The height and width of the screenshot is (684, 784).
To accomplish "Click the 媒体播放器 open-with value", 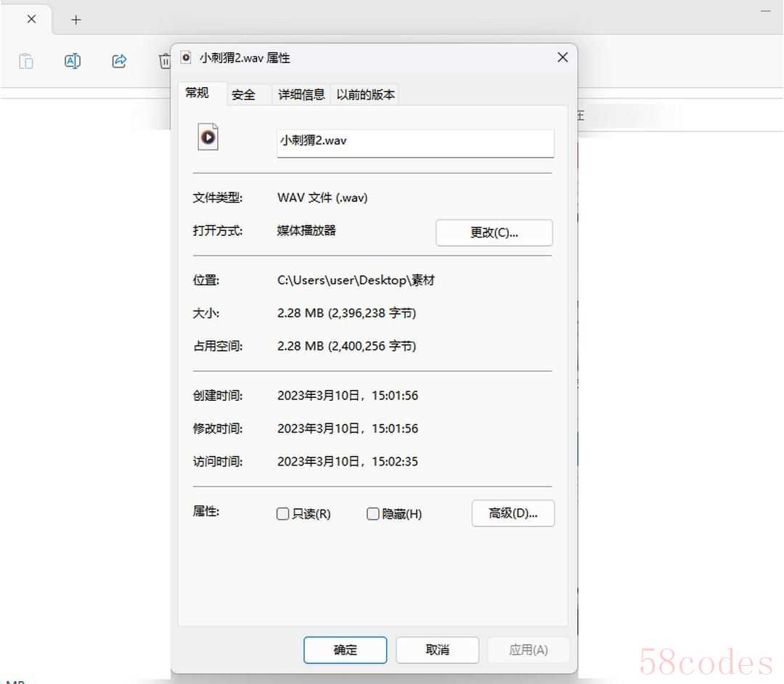I will coord(306,230).
